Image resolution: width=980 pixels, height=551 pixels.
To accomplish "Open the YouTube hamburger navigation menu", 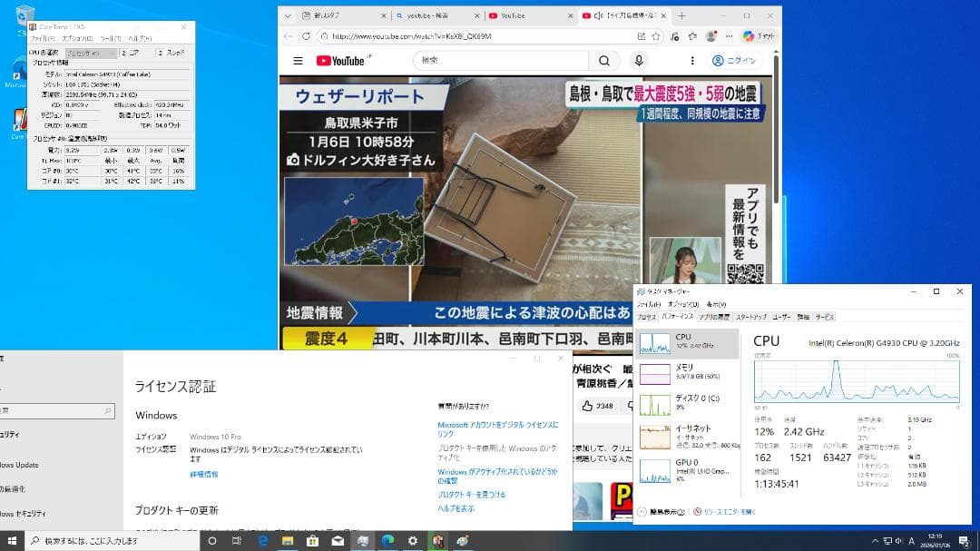I will (x=298, y=60).
